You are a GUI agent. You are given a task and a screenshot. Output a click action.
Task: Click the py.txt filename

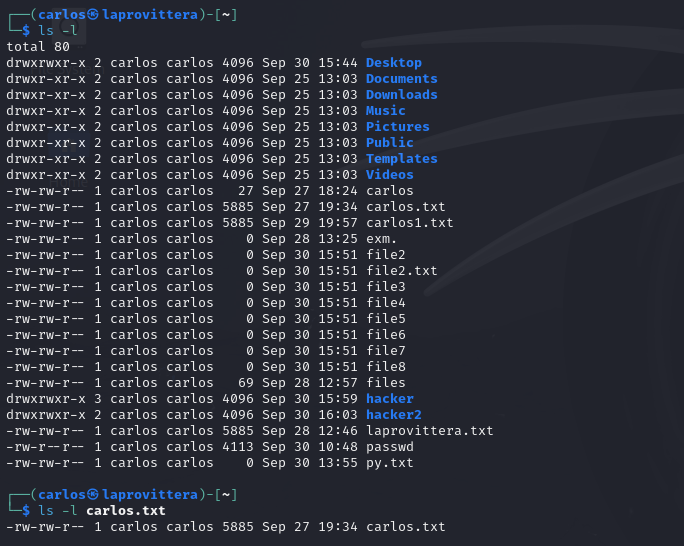[390, 463]
